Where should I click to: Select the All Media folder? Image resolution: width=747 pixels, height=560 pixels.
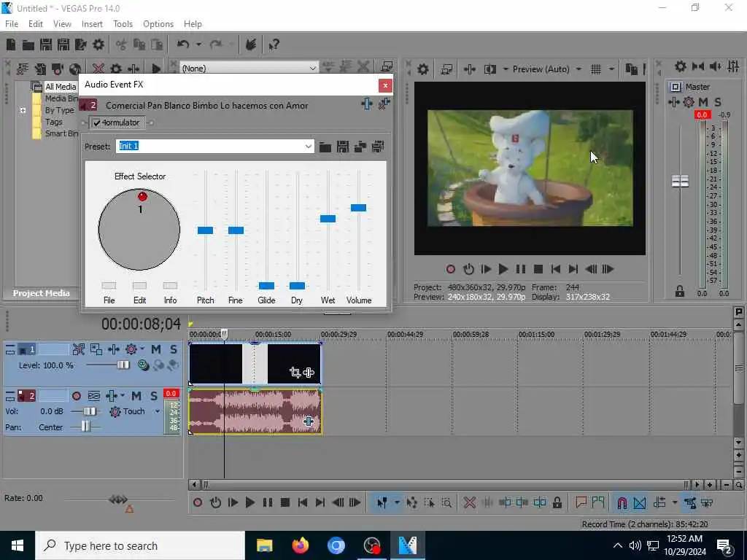click(60, 87)
